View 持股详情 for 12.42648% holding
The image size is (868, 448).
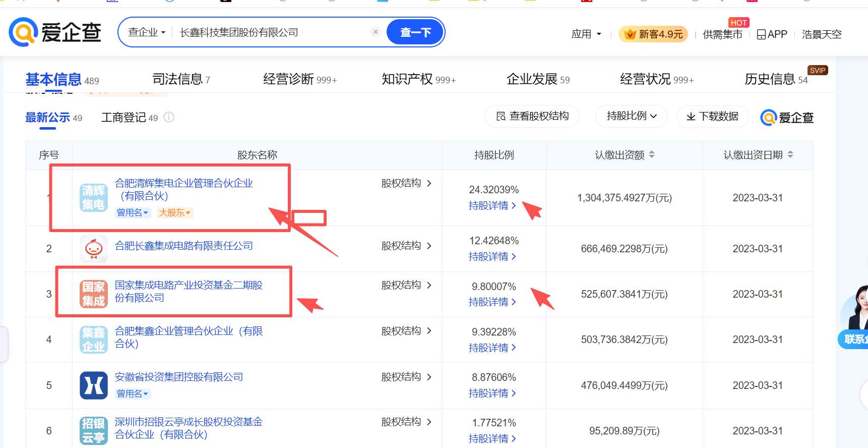pos(492,256)
